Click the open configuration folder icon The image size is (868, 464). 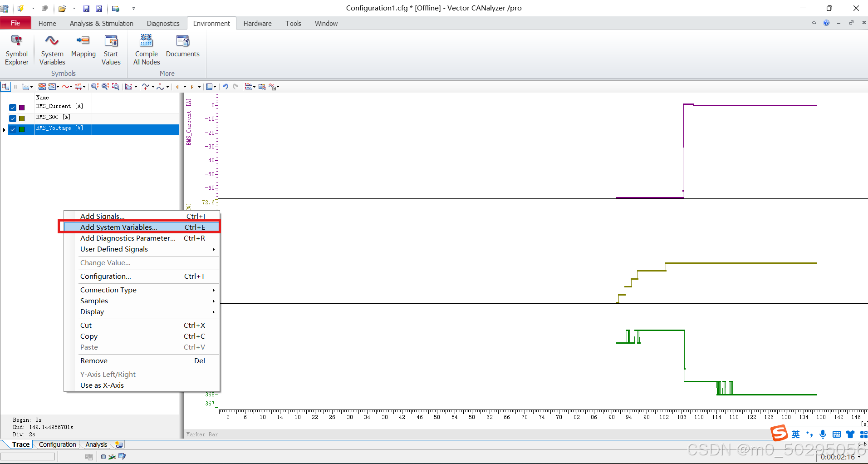(x=62, y=8)
